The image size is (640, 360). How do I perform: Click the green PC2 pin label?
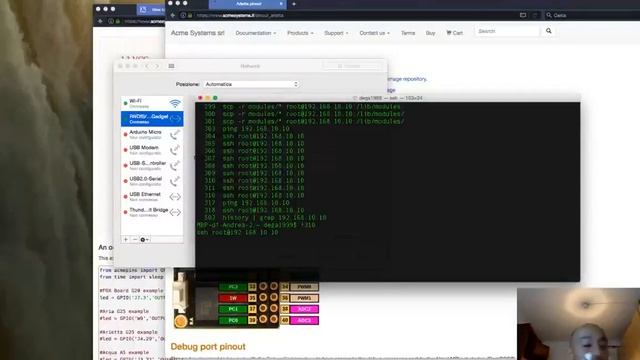tap(233, 287)
